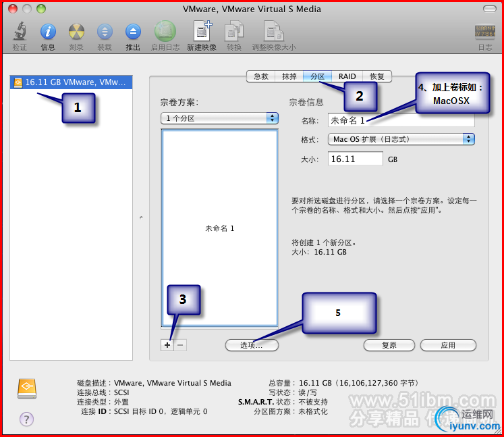Open the Log (日志) icon

click(x=484, y=32)
